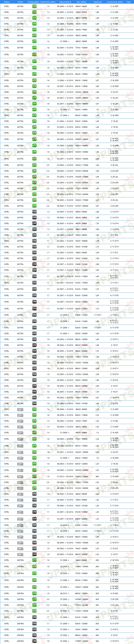Click ON icon in Astra Z 13 DTH L69 row
This screenshot has width=134, height=644.
[x=34, y=229]
